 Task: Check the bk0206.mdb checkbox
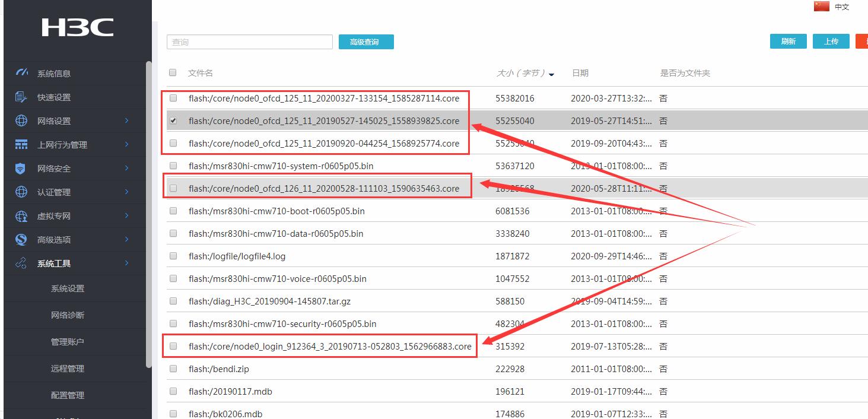tap(173, 414)
